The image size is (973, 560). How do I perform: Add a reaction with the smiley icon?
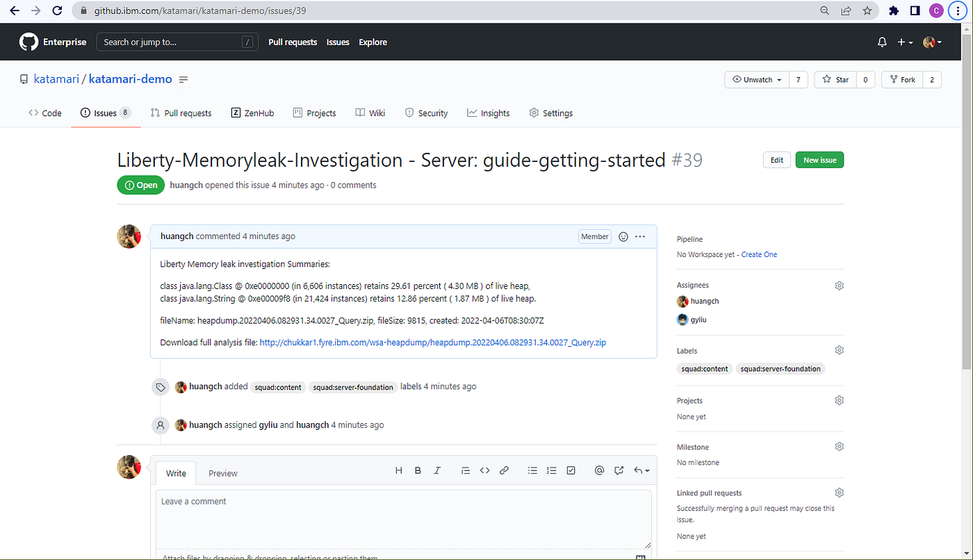[x=623, y=237]
